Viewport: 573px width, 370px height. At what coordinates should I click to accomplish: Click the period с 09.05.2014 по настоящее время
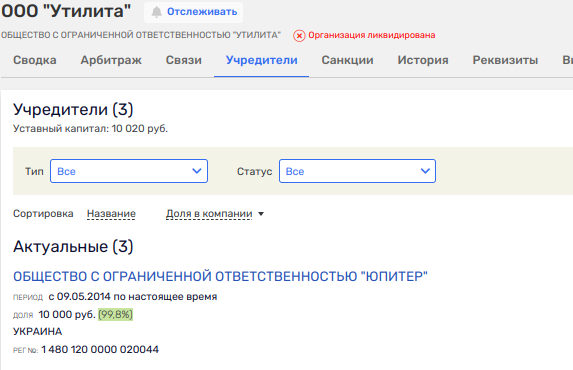coord(133,297)
